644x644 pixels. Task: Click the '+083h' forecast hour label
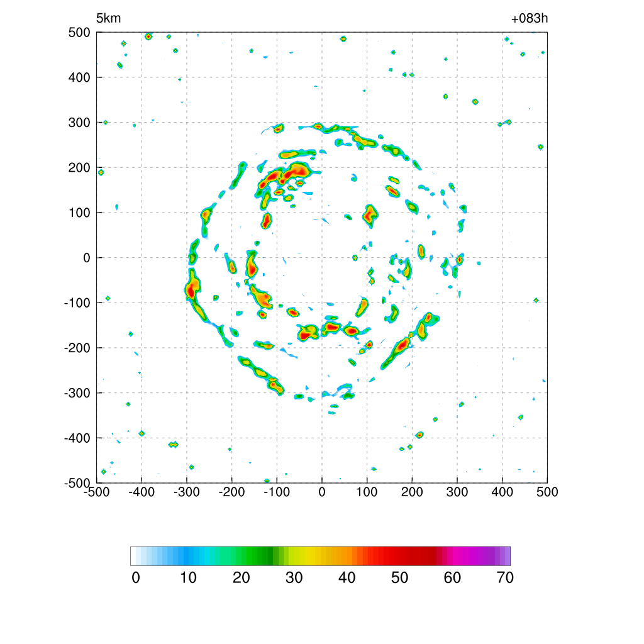tap(530, 18)
